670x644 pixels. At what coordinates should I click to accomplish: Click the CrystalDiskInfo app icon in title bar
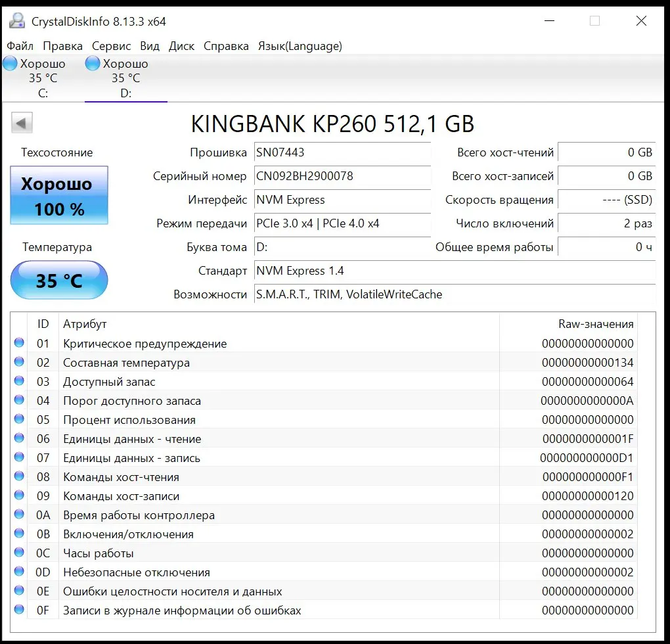click(x=16, y=21)
